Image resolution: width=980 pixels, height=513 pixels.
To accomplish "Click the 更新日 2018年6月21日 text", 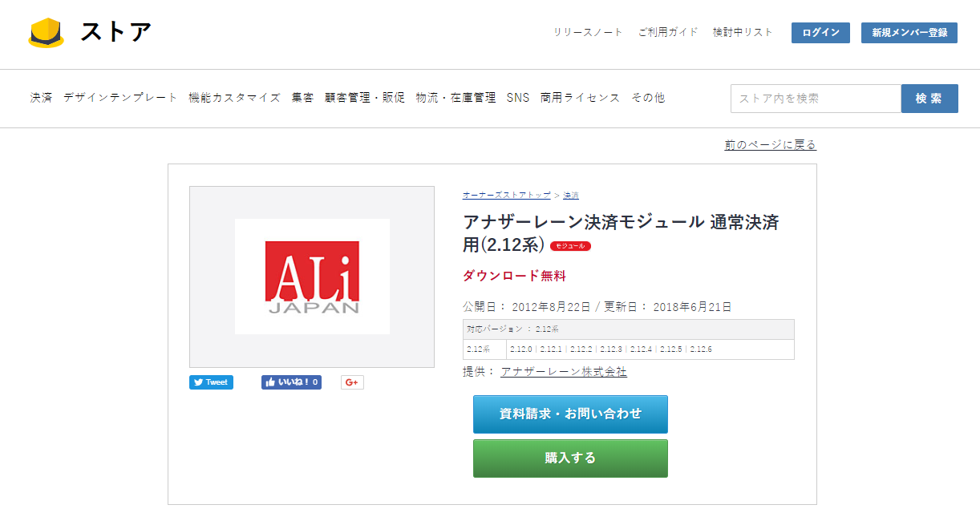I will 668,307.
